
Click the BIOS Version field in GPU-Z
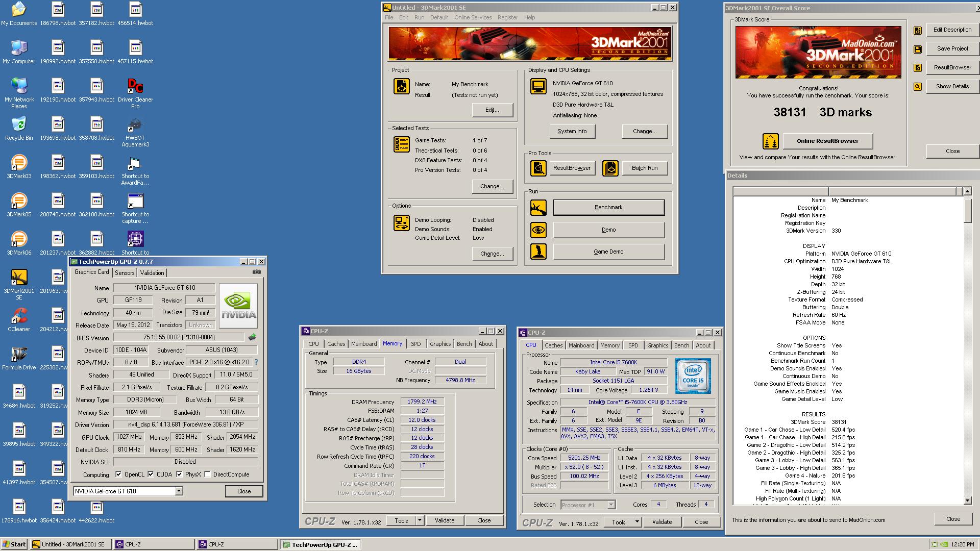click(x=179, y=337)
